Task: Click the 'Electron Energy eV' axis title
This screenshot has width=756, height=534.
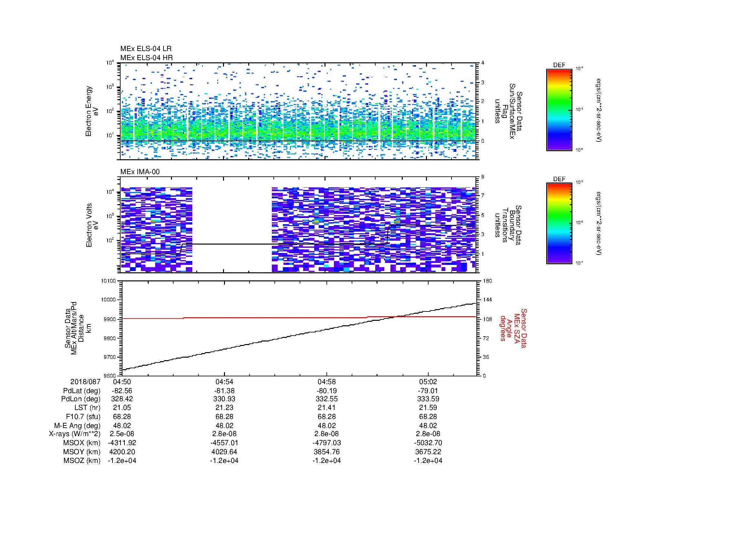Action: click(x=92, y=111)
